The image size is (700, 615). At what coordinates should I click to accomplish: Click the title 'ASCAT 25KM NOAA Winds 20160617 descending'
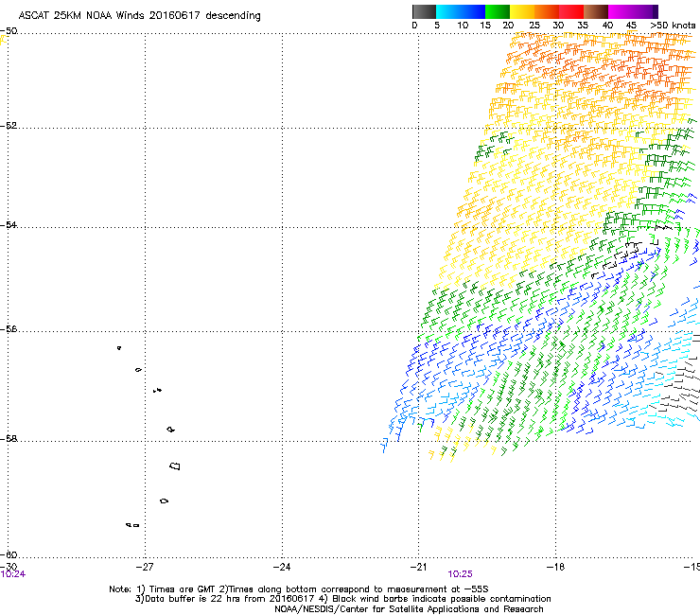(x=139, y=16)
